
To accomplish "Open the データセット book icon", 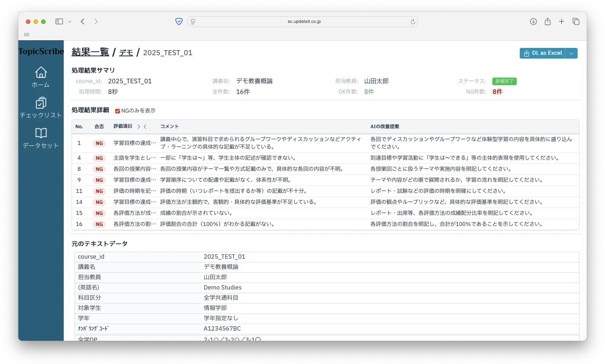I will (x=41, y=133).
